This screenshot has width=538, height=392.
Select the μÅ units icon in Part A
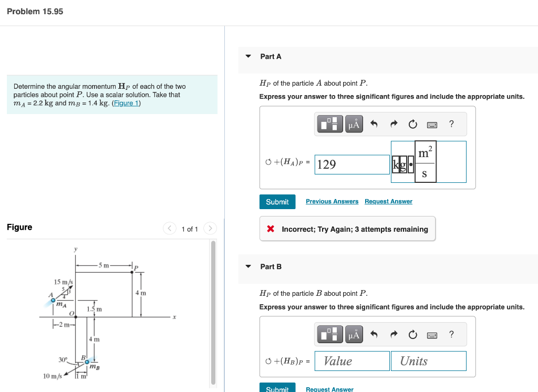(353, 123)
